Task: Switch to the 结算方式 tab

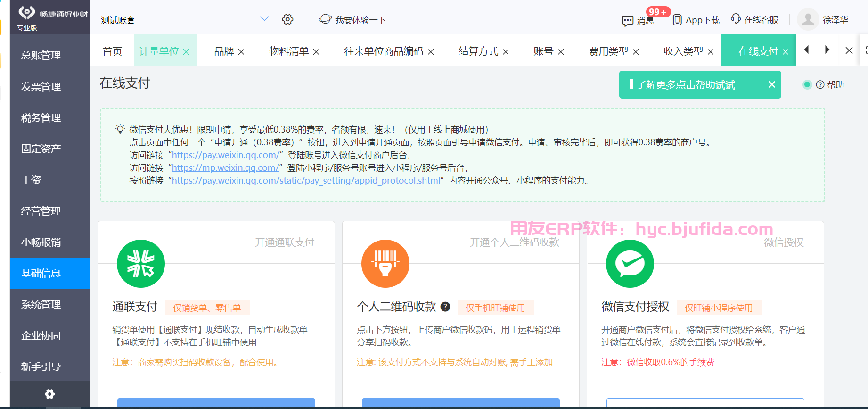Action: [x=478, y=51]
